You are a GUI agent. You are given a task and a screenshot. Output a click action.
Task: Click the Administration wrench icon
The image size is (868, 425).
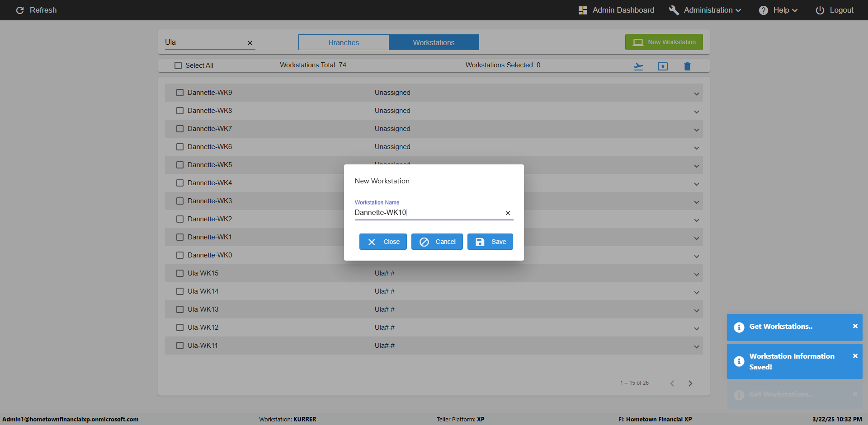(674, 10)
